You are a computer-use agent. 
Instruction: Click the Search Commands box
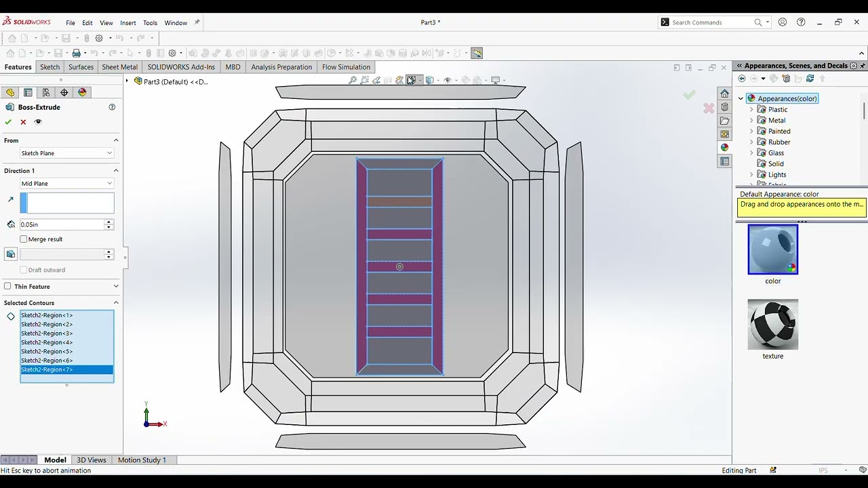pyautogui.click(x=711, y=22)
